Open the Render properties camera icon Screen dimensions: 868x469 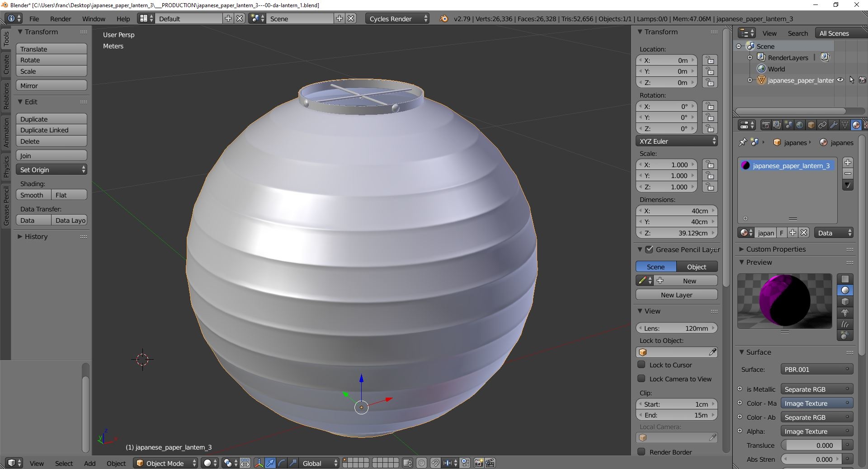tap(766, 125)
